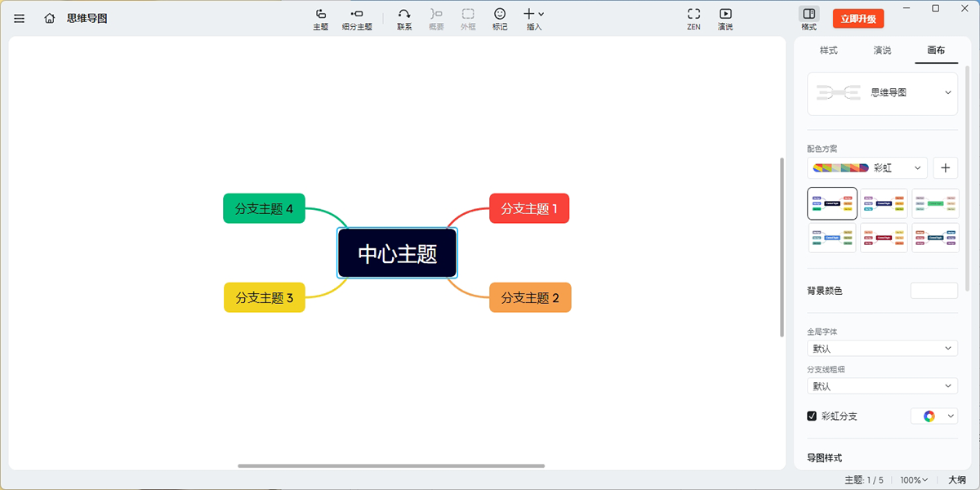
Task: Pick the 背景颜色 background color swatch
Action: 933,291
